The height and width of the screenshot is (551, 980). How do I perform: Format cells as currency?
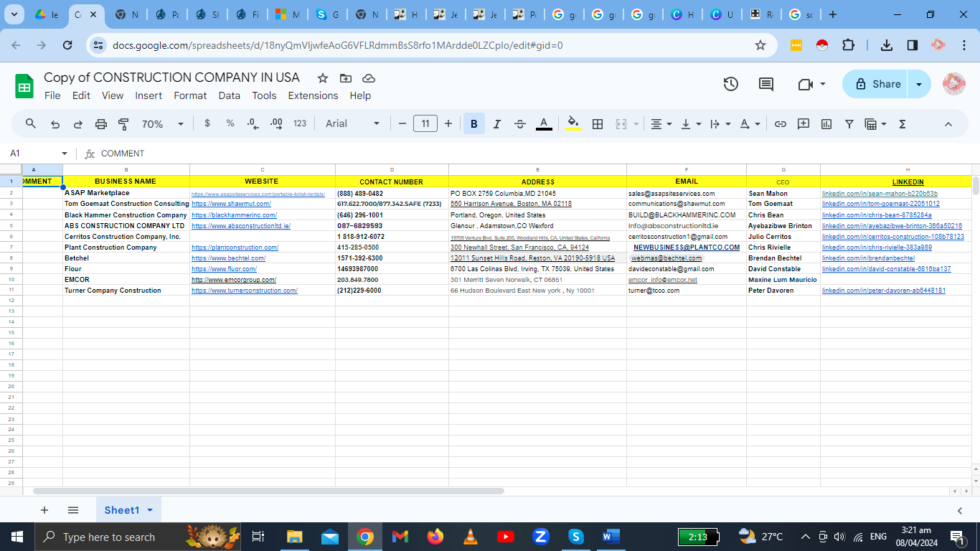tap(207, 123)
